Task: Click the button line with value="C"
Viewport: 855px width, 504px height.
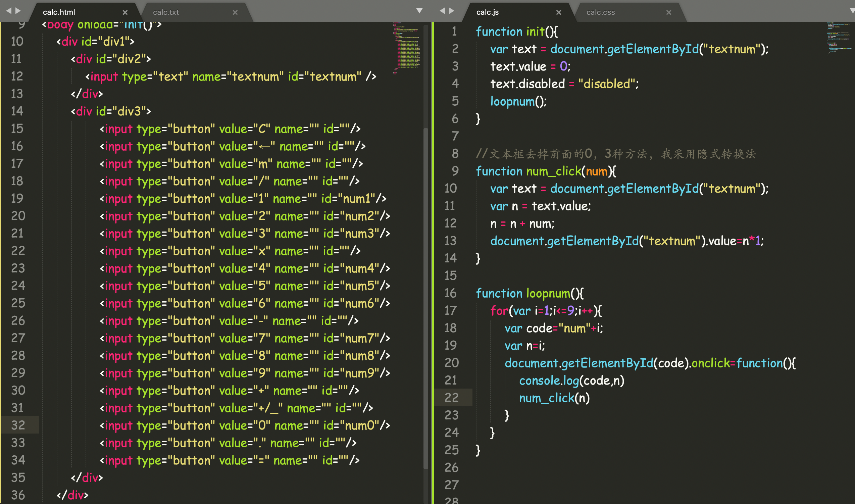Action: tap(230, 129)
